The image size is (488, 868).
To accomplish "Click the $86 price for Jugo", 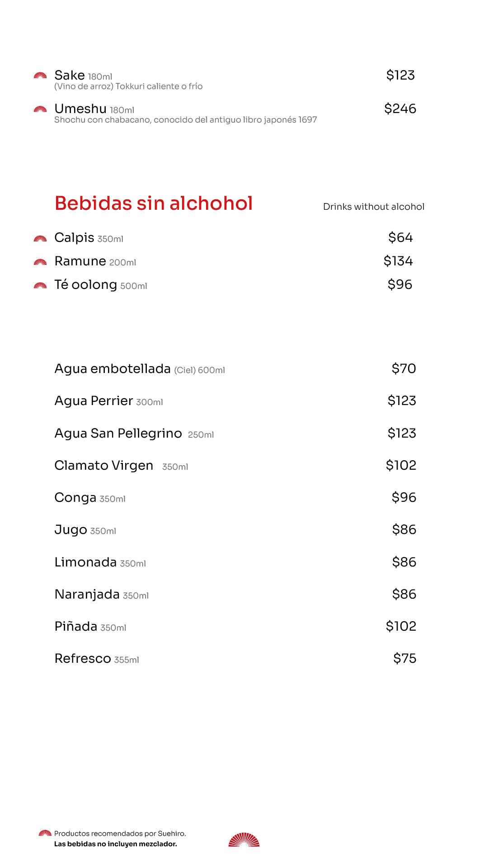I will tap(404, 529).
